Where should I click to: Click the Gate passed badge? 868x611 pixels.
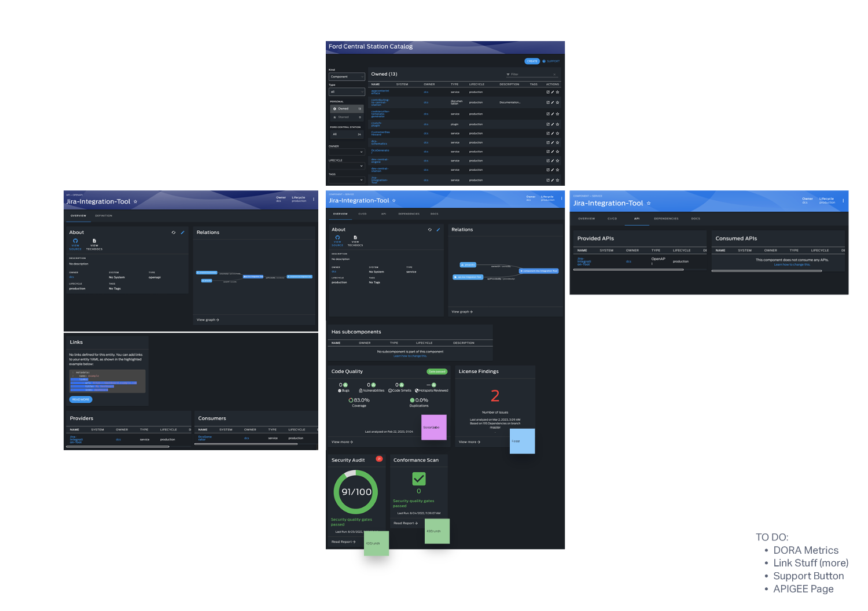click(437, 371)
